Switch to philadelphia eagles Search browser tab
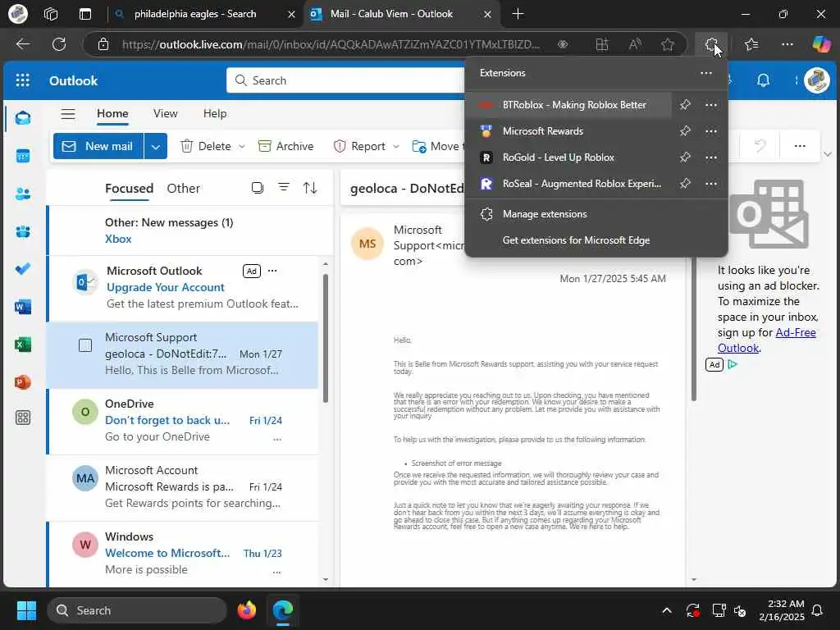840x630 pixels. tap(204, 14)
